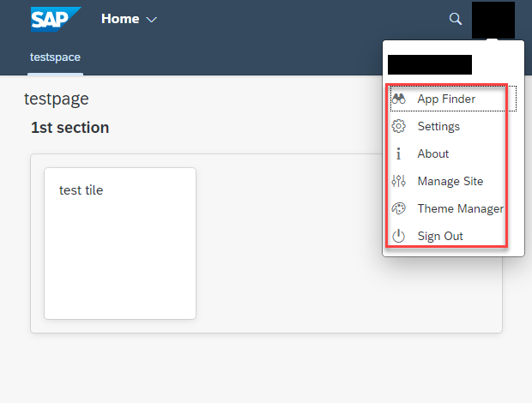Open the test tile

pos(120,244)
